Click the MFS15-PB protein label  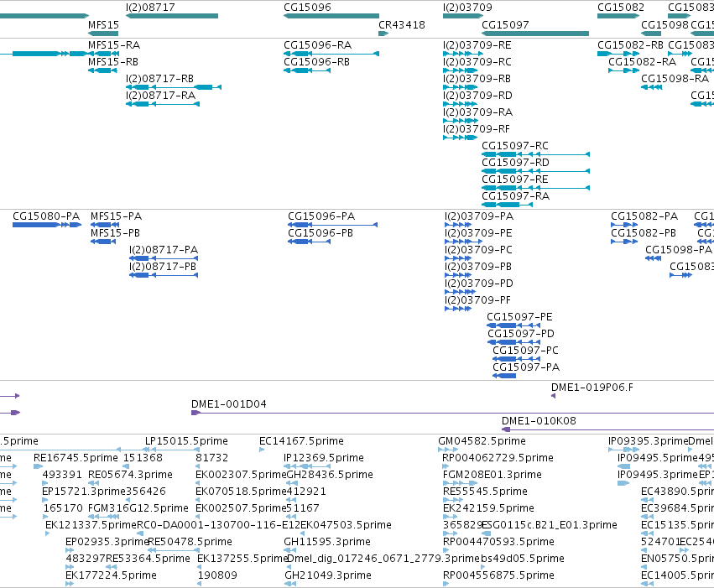click(x=115, y=233)
